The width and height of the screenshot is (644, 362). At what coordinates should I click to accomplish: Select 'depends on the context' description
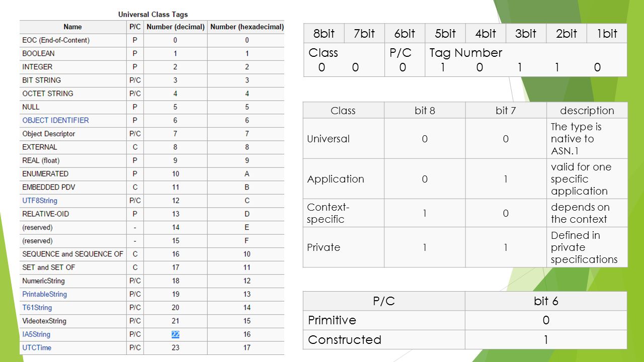587,213
